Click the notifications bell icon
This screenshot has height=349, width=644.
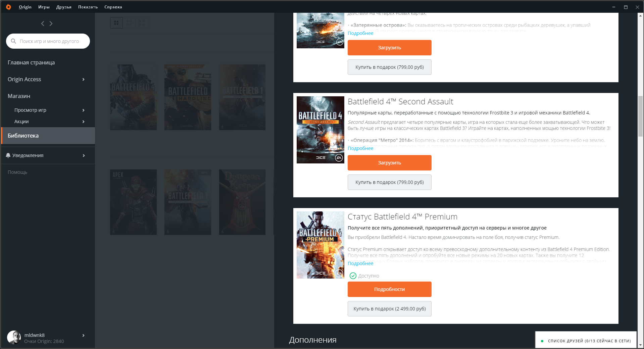[x=8, y=155]
